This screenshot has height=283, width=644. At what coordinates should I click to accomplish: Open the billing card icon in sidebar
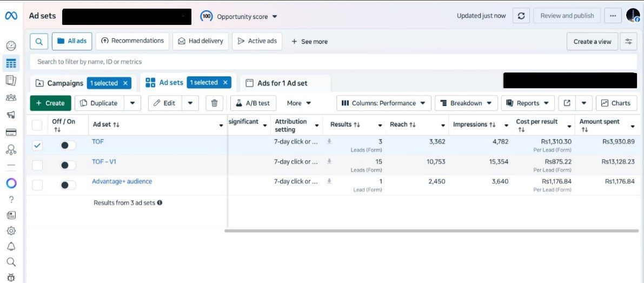click(x=11, y=132)
